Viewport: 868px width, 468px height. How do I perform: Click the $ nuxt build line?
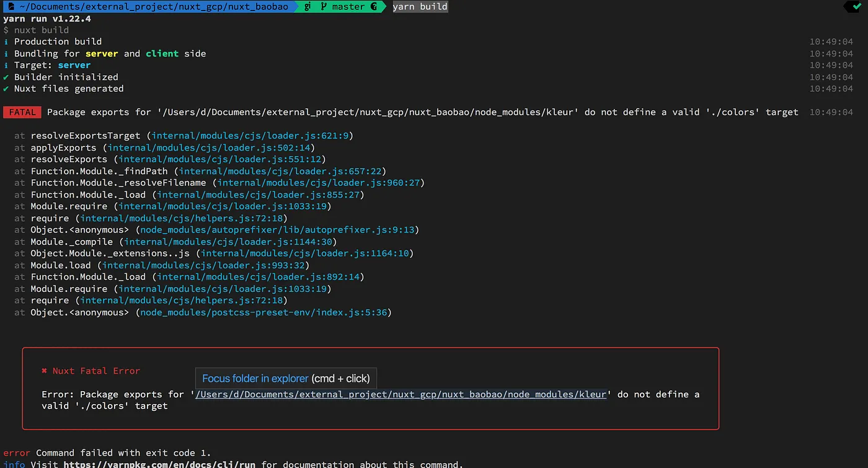(x=36, y=30)
